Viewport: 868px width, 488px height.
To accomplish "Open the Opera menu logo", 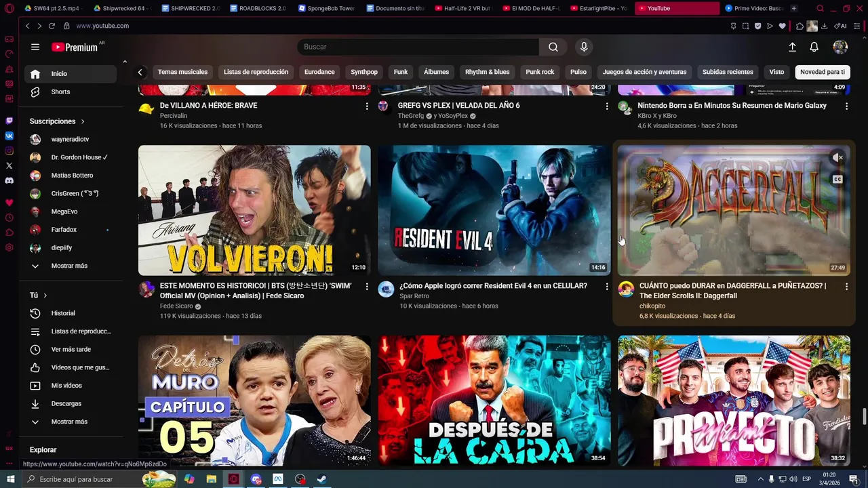I will 9,8.
